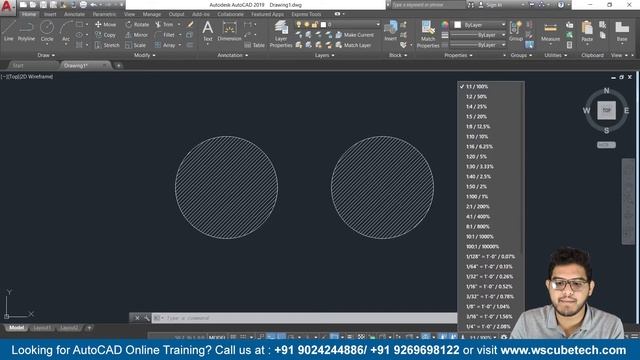
Task: Click the object color white swatch
Action: pos(458,25)
